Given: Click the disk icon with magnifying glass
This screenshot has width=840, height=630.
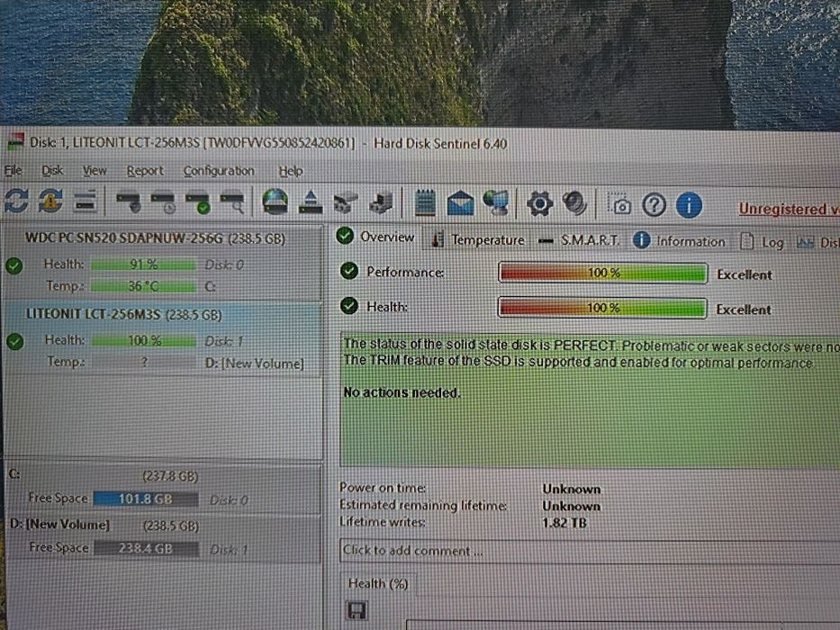Looking at the screenshot, I should pos(232,203).
